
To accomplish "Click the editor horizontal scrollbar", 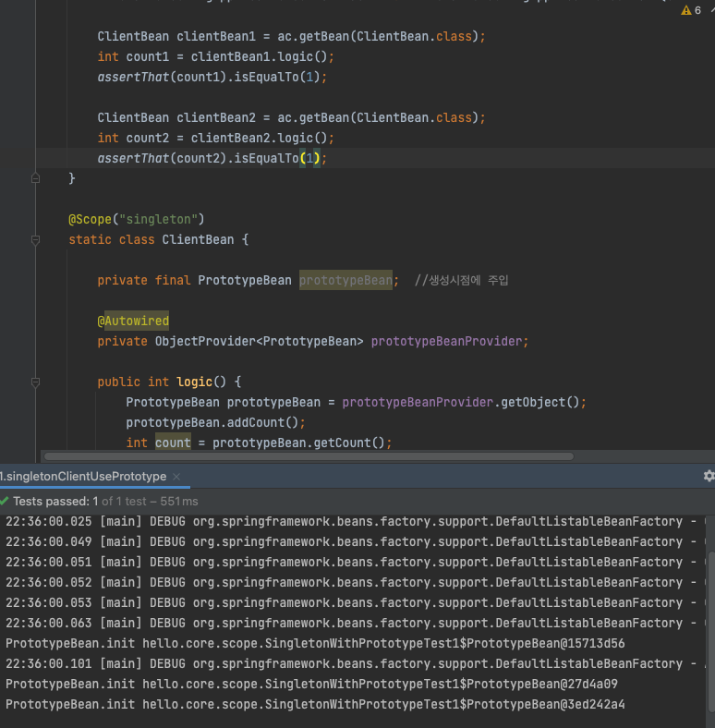I will [309, 456].
